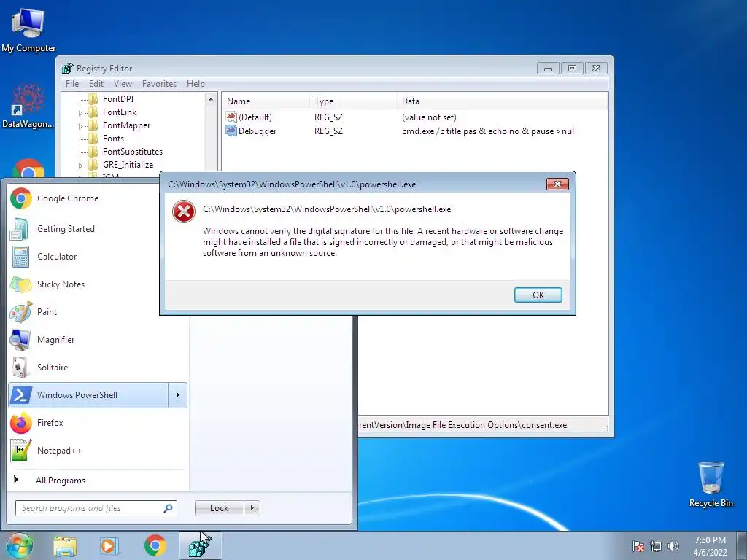The height and width of the screenshot is (560, 747).
Task: Select the GRE_Initialize folder in tree
Action: [x=128, y=165]
